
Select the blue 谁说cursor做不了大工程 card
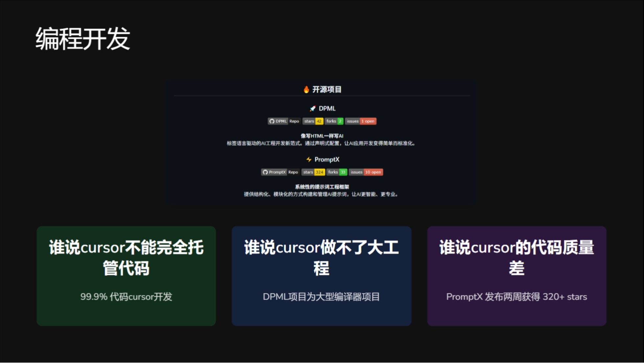[x=321, y=276]
